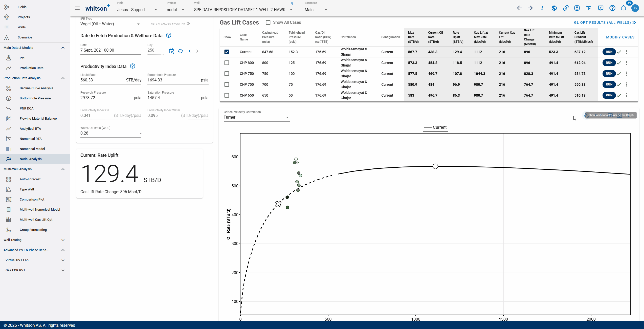Image resolution: width=644 pixels, height=329 pixels.
Task: Open the Project dropdown 'nodal'
Action: pyautogui.click(x=175, y=10)
